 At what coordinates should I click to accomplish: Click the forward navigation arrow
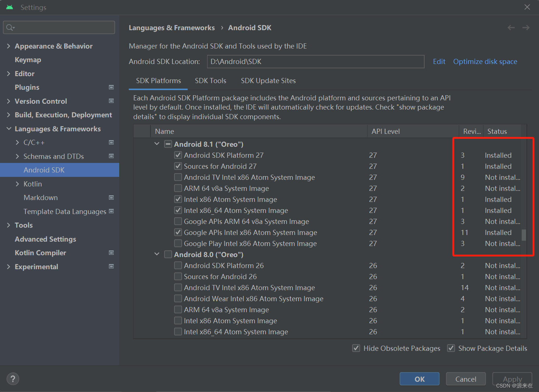pos(526,28)
